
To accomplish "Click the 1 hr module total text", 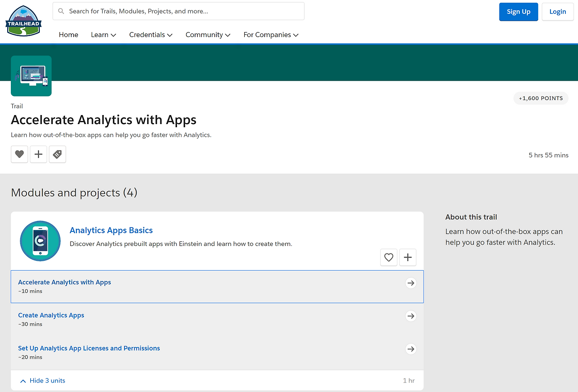I will click(x=409, y=381).
